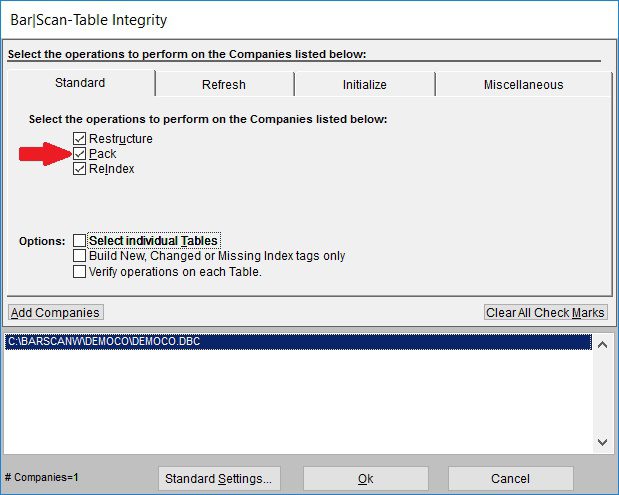Confirm with the Ok button

tap(366, 478)
